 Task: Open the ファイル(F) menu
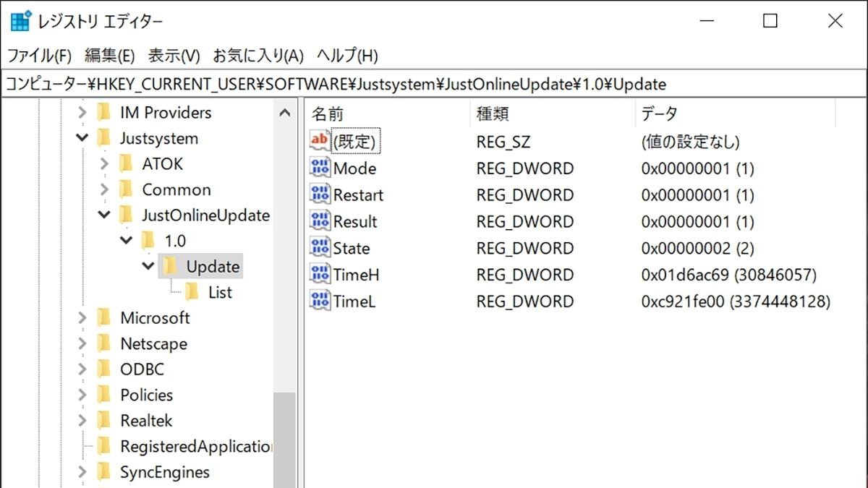(x=40, y=56)
